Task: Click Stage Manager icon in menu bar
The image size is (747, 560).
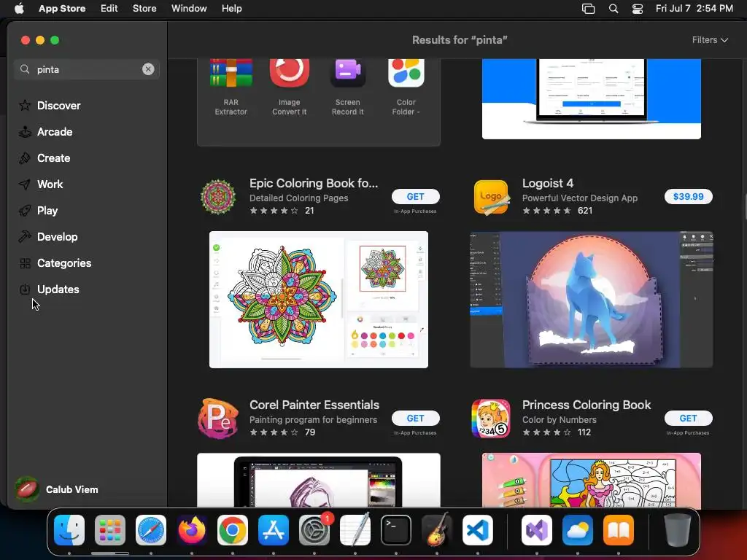Action: [x=589, y=9]
